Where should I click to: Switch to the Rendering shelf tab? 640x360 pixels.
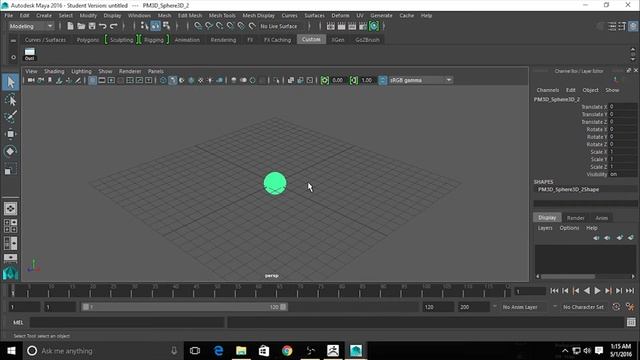223,40
